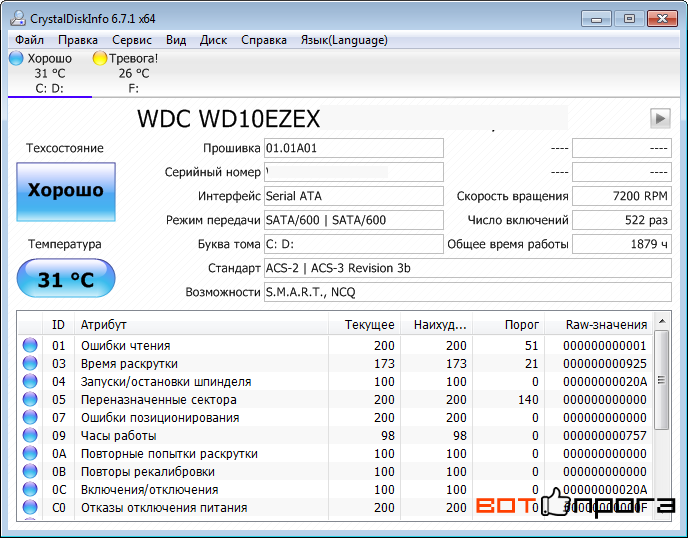Click status icon for Переназначенные сектора row
Viewport: 688px width, 538px height.
pyautogui.click(x=30, y=399)
